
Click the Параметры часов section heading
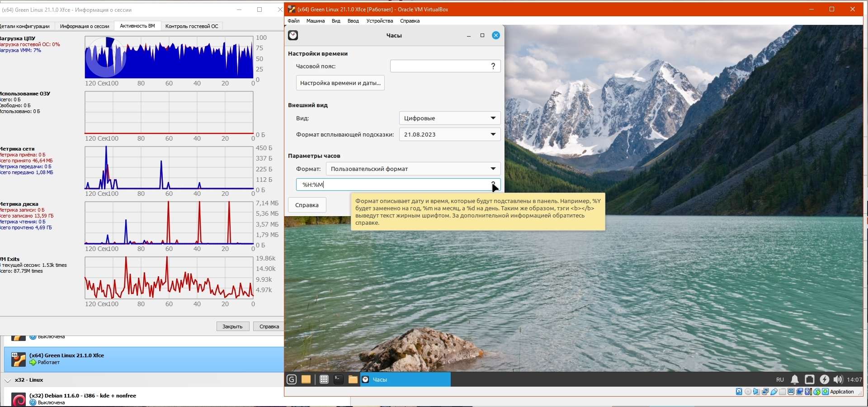coord(314,156)
